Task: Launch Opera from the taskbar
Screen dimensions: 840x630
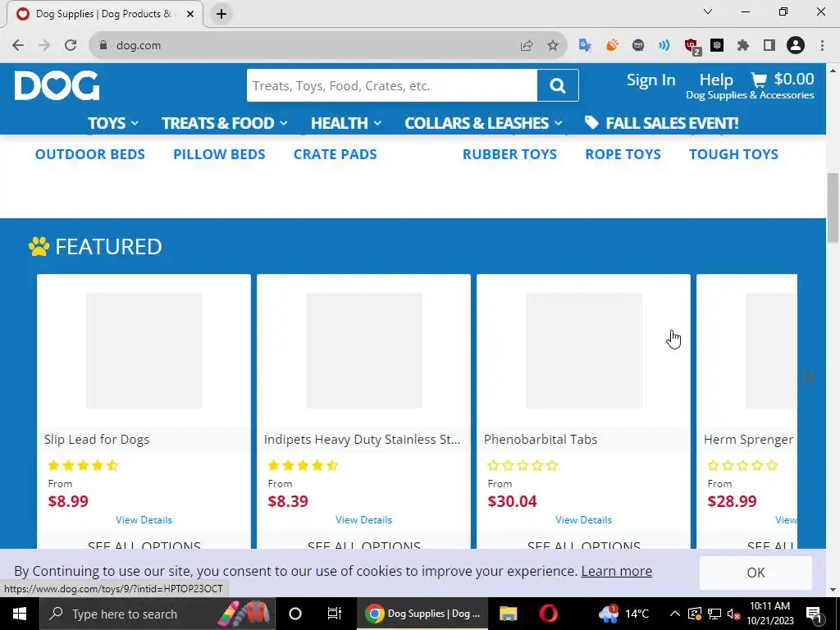Action: click(x=549, y=614)
